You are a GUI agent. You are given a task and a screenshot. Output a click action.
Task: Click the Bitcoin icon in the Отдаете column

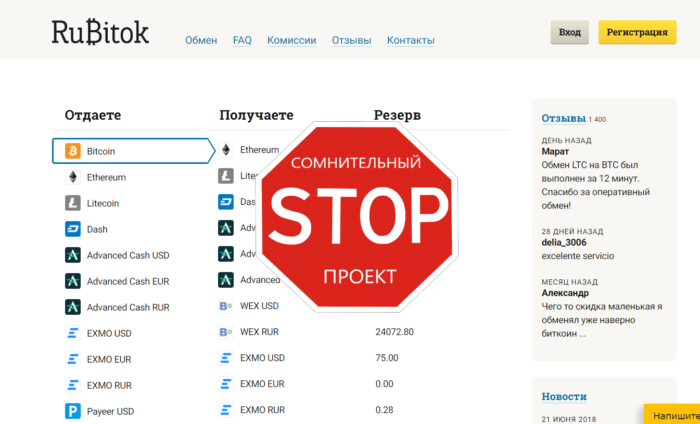click(72, 151)
